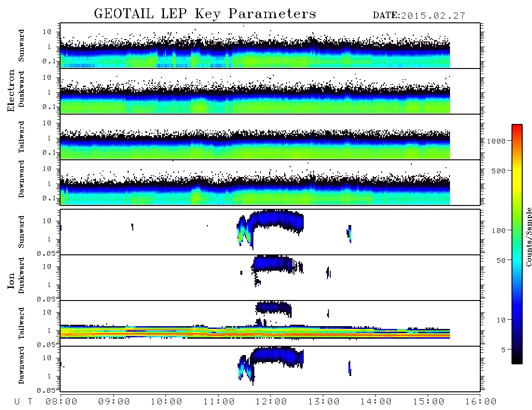Select the Electron Dawnward panel label
Image resolution: width=532 pixels, height=410 pixels.
click(21, 179)
